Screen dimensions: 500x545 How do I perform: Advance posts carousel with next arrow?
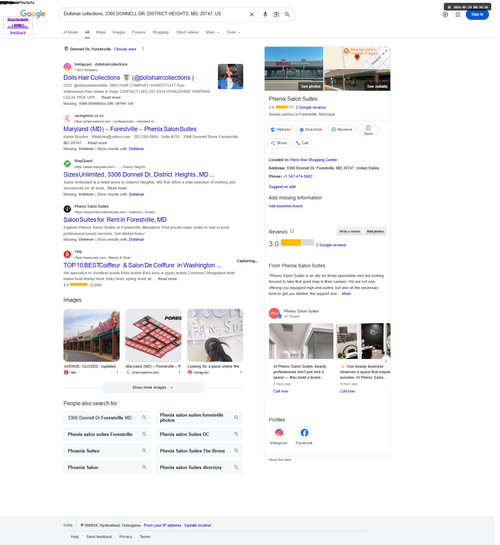[386, 361]
